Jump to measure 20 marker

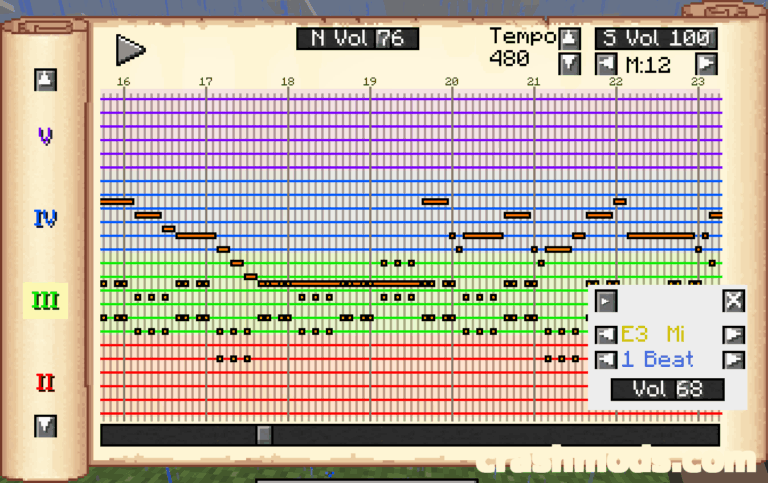(452, 81)
